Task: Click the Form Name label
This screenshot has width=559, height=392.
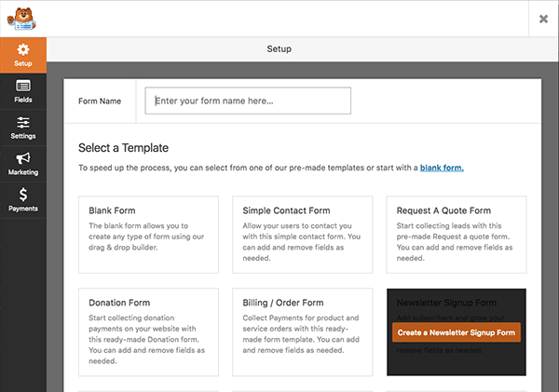Action: [100, 101]
